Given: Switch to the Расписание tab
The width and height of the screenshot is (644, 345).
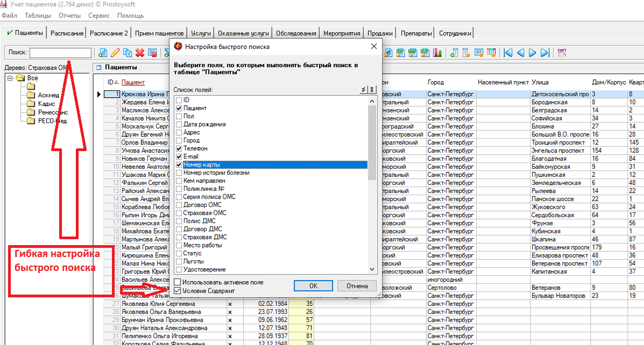Looking at the screenshot, I should [67, 33].
